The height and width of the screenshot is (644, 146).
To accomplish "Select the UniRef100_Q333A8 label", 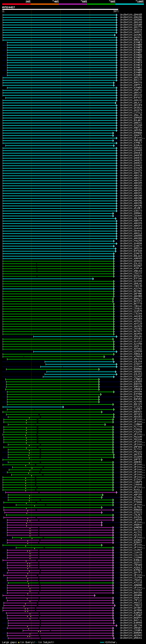I will pyautogui.click(x=131, y=366).
